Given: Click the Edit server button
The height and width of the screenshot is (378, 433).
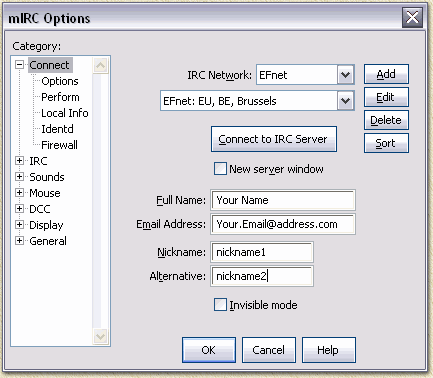Looking at the screenshot, I should tap(386, 97).
